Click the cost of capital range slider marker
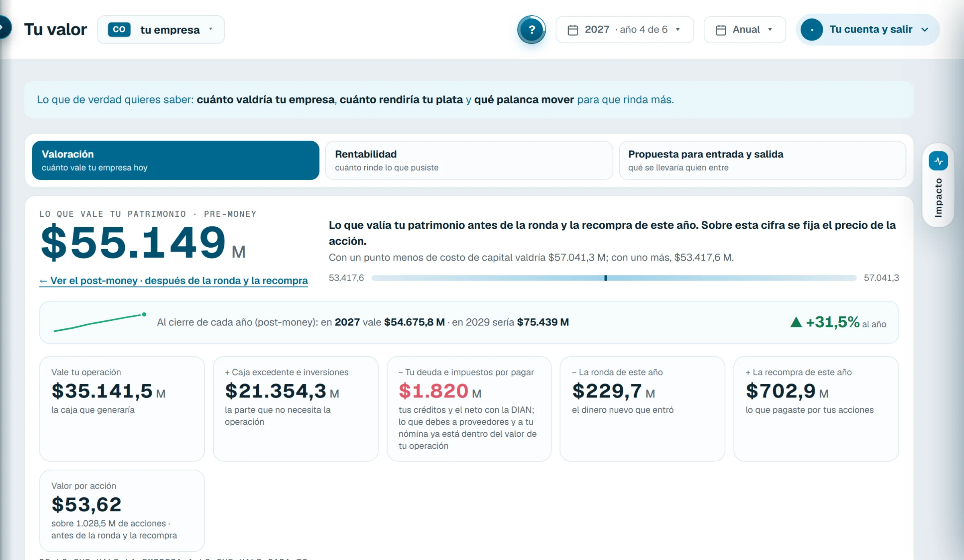Screen dimensions: 964x560 (605, 278)
